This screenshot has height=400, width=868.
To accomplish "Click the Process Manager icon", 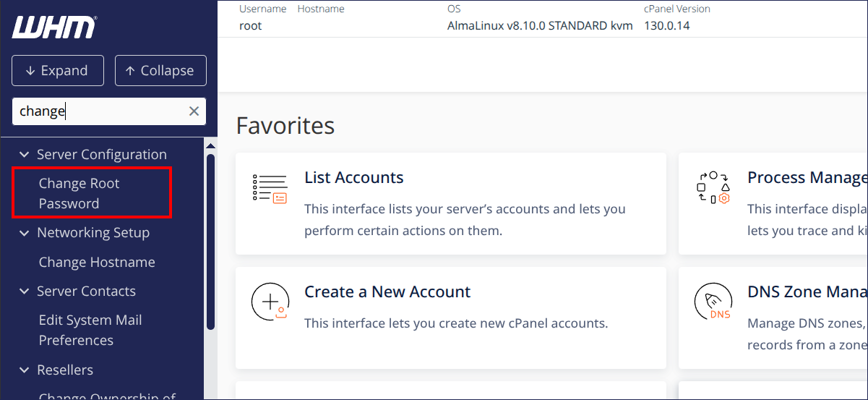I will tap(713, 187).
